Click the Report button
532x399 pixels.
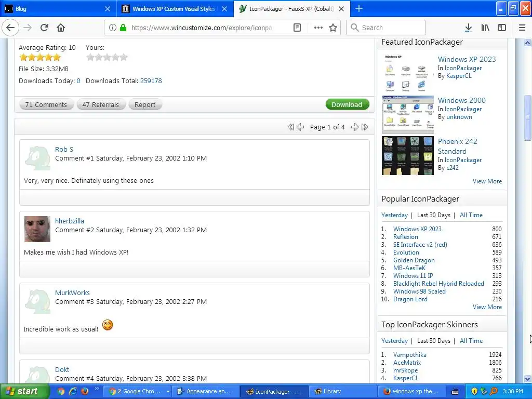click(x=145, y=104)
